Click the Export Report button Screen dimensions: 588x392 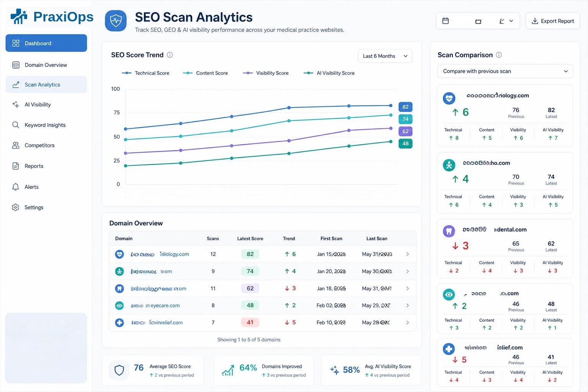pyautogui.click(x=553, y=21)
